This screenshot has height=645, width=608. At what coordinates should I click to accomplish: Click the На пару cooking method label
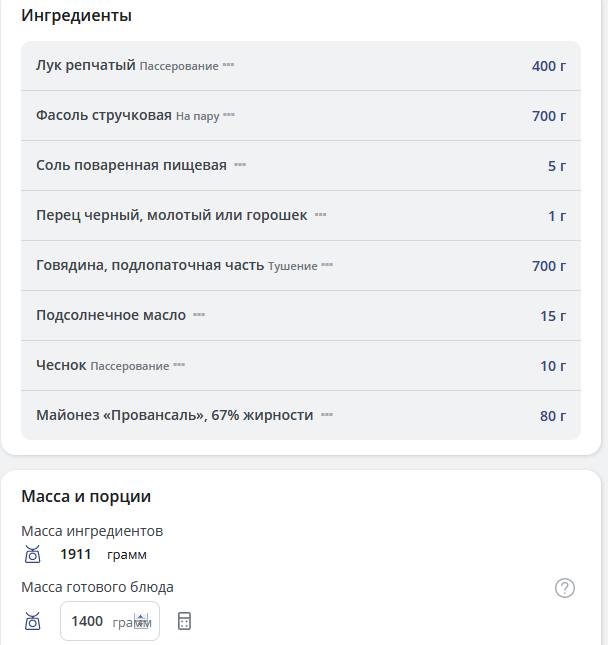pos(197,116)
